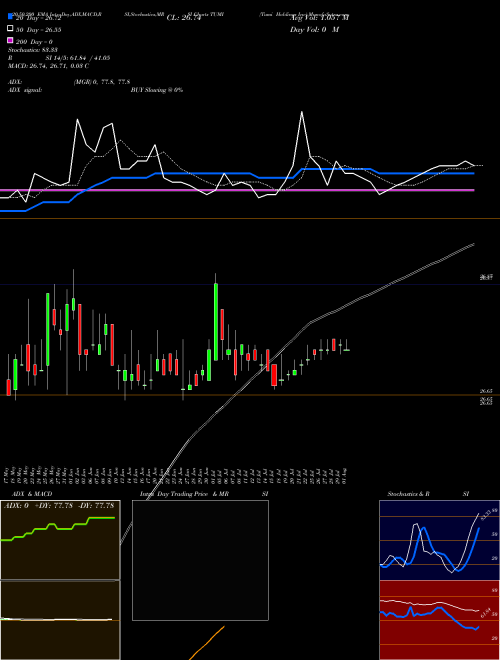The height and width of the screenshot is (660, 500).
Task: Click the magenta 200 Day legend swatch
Action: coord(10,40)
